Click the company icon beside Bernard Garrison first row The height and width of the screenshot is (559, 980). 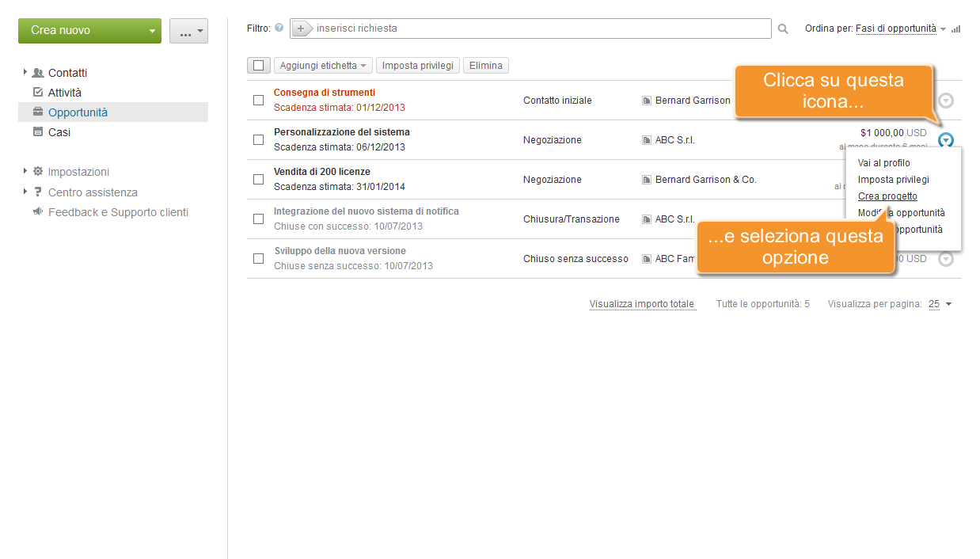click(x=647, y=101)
